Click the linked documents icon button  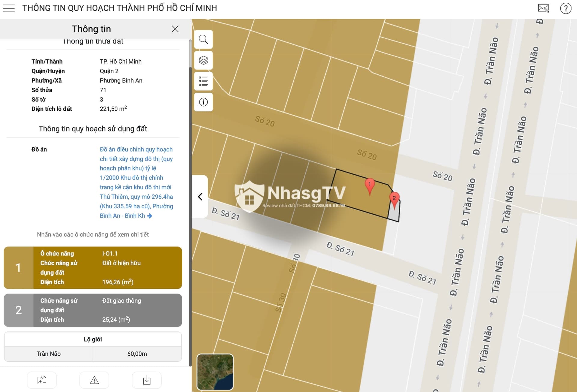click(x=42, y=380)
